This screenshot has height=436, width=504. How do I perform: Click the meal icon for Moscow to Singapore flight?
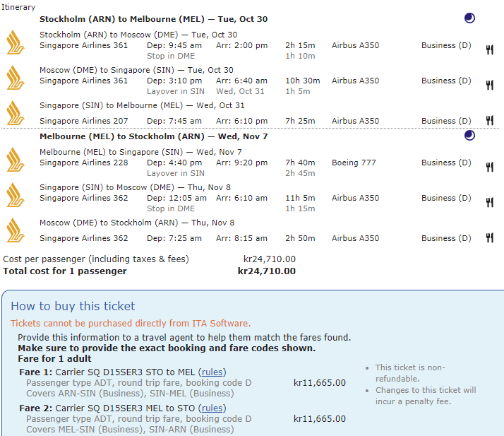pyautogui.click(x=489, y=85)
